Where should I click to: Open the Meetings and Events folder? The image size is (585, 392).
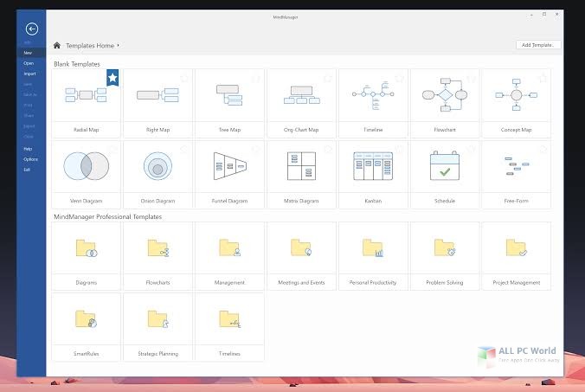click(301, 256)
